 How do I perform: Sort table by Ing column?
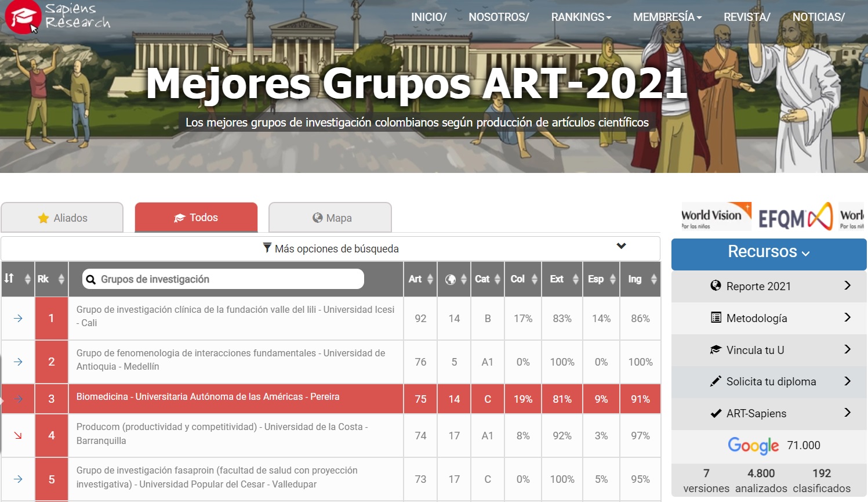click(x=641, y=279)
